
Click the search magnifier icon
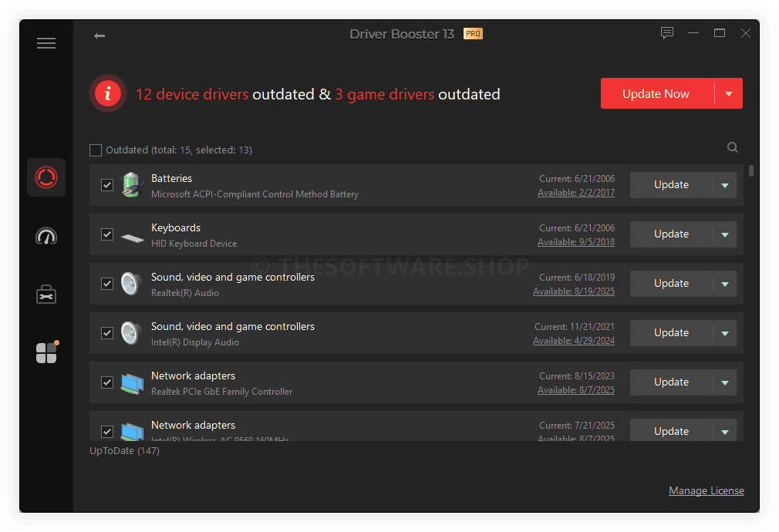coord(733,148)
